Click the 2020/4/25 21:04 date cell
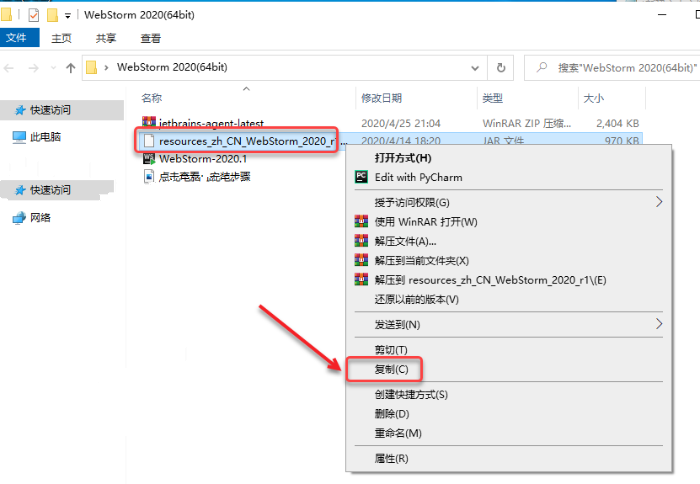The image size is (700, 484). click(400, 123)
